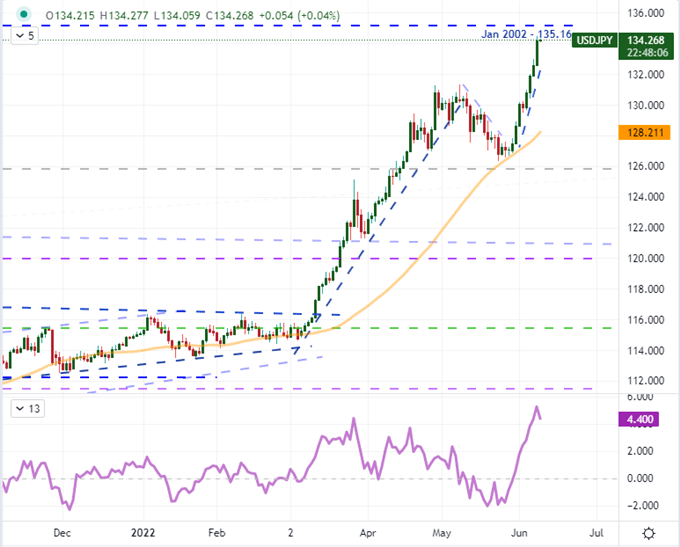The height and width of the screenshot is (547, 680).
Task: Click the O134.215 open value
Action: (70, 16)
